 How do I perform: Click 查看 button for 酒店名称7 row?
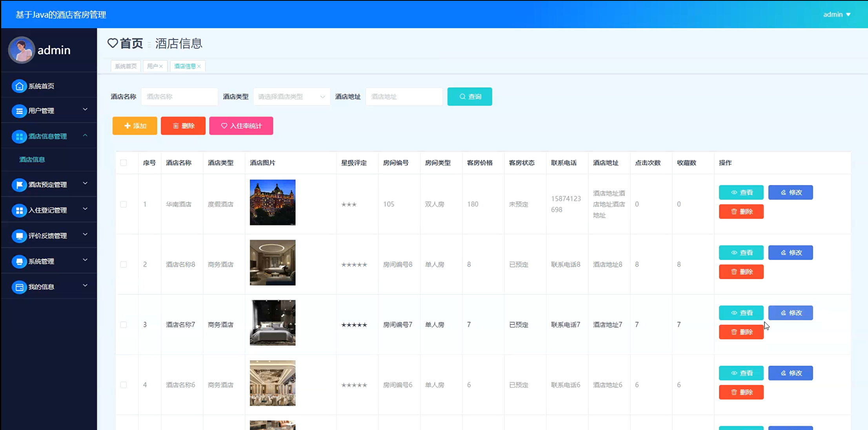[x=741, y=313]
